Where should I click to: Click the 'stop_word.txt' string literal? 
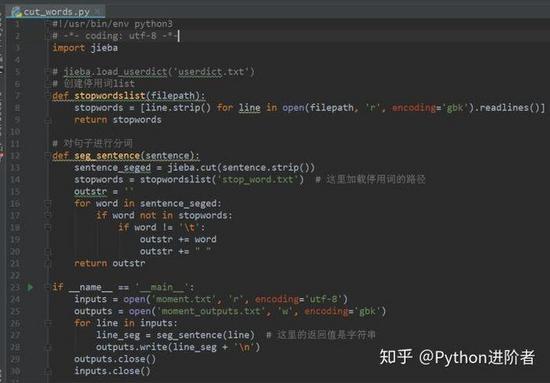click(258, 180)
